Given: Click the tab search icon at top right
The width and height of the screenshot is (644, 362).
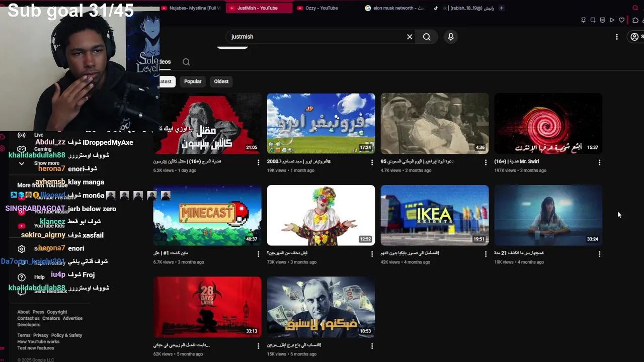Looking at the screenshot, I should click(x=635, y=8).
